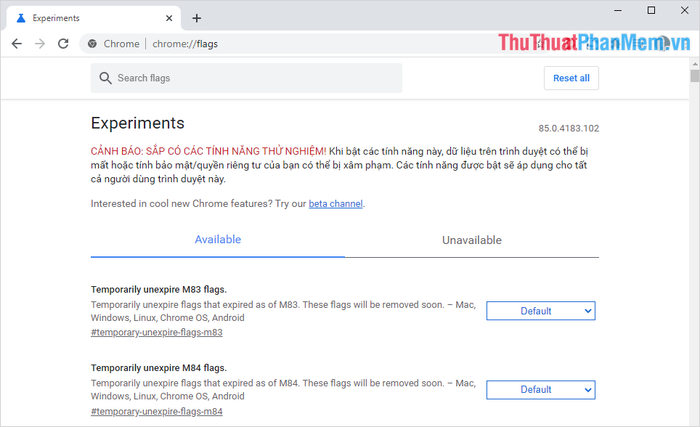Screen dimensions: 700x427
Task: Switch to the Unavailable tab
Action: coord(471,240)
